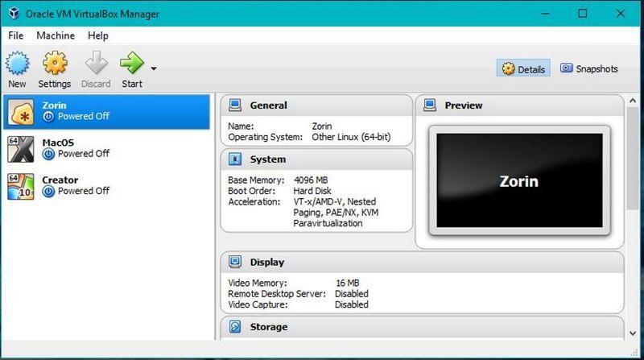Open the Display section header
The width and height of the screenshot is (644, 360).
coord(422,263)
